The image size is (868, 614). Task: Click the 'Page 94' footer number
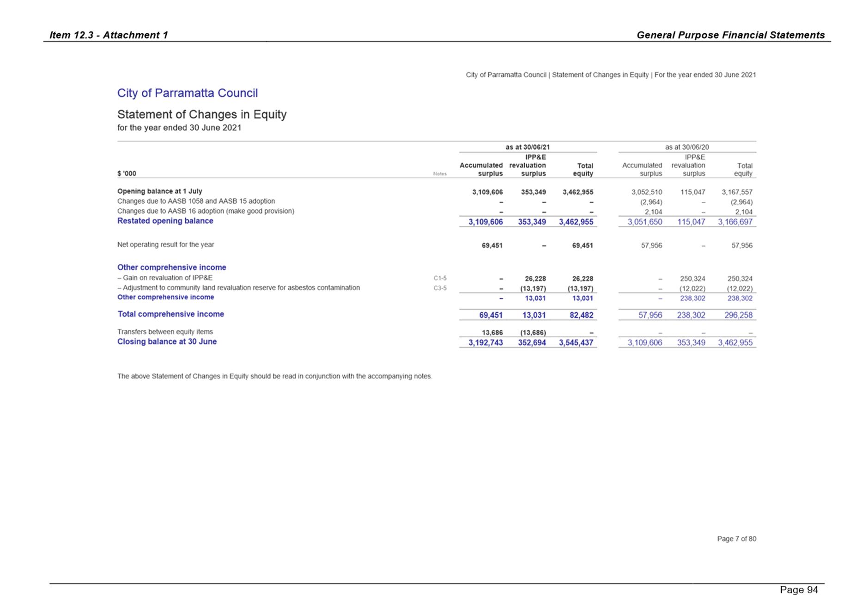(x=799, y=590)
